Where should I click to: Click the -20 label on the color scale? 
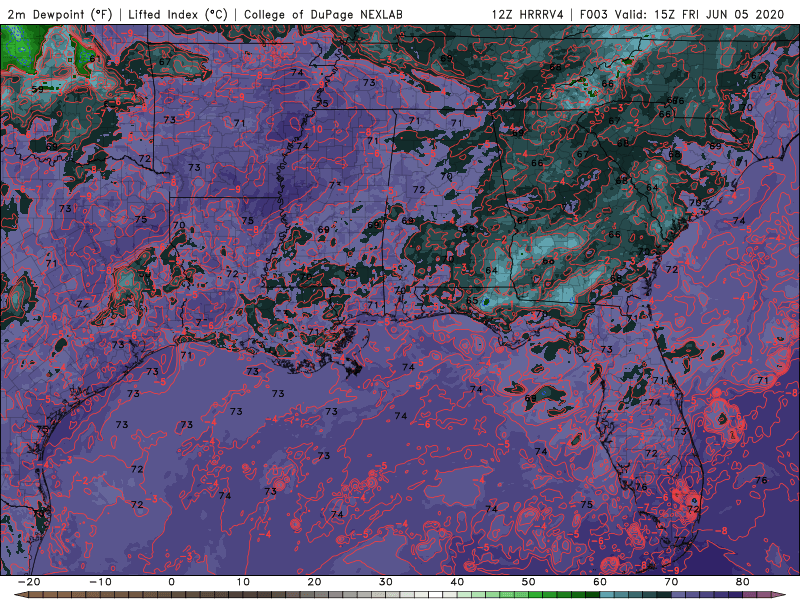pyautogui.click(x=29, y=582)
